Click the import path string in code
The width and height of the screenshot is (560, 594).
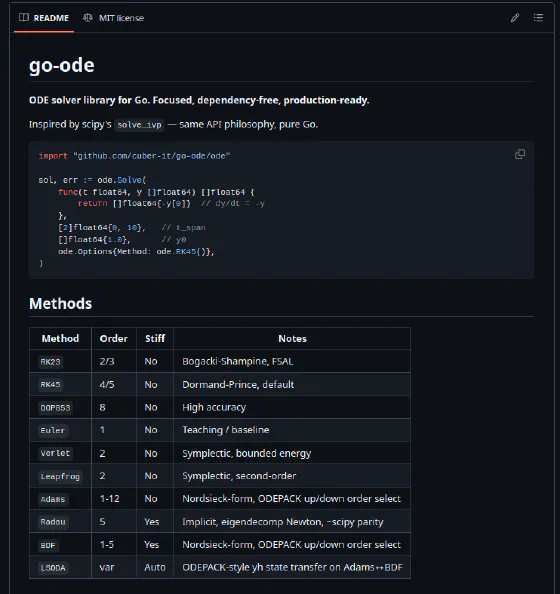(x=152, y=156)
